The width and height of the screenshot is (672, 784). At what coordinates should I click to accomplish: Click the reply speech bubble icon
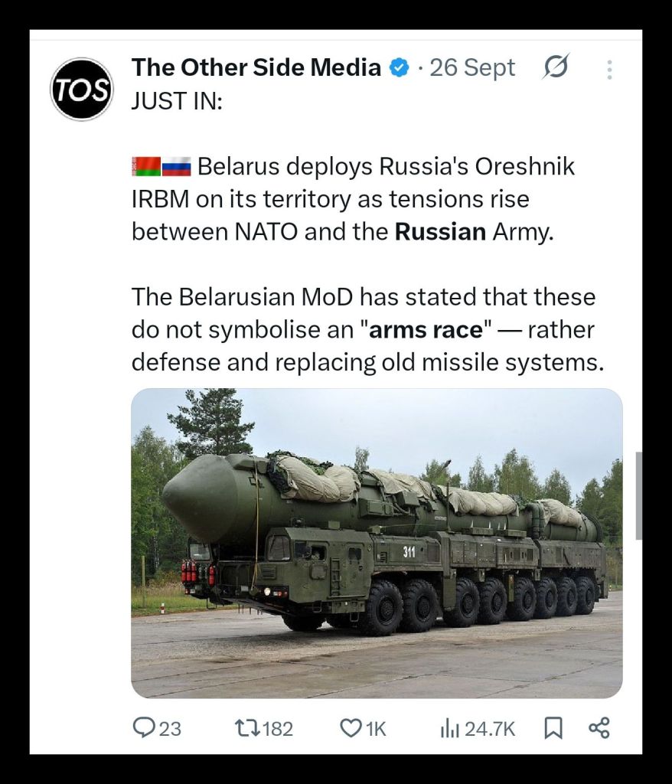tap(144, 727)
